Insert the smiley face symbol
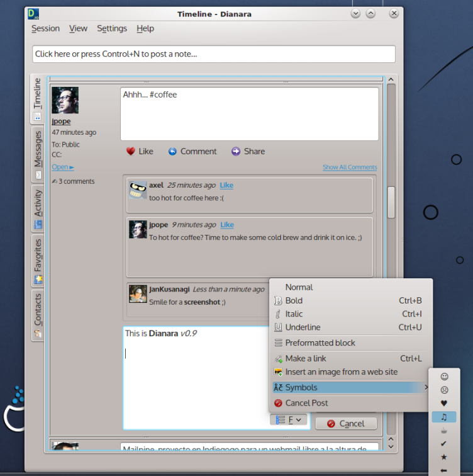This screenshot has height=476, width=473. point(444,377)
